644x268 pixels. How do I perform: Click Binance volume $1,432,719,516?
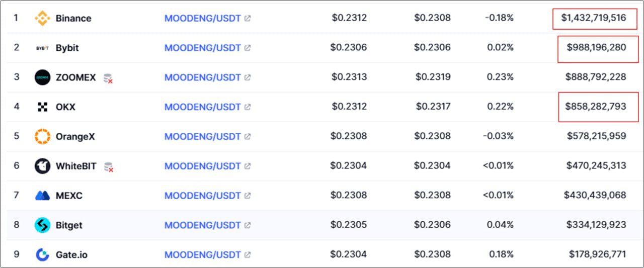[594, 18]
